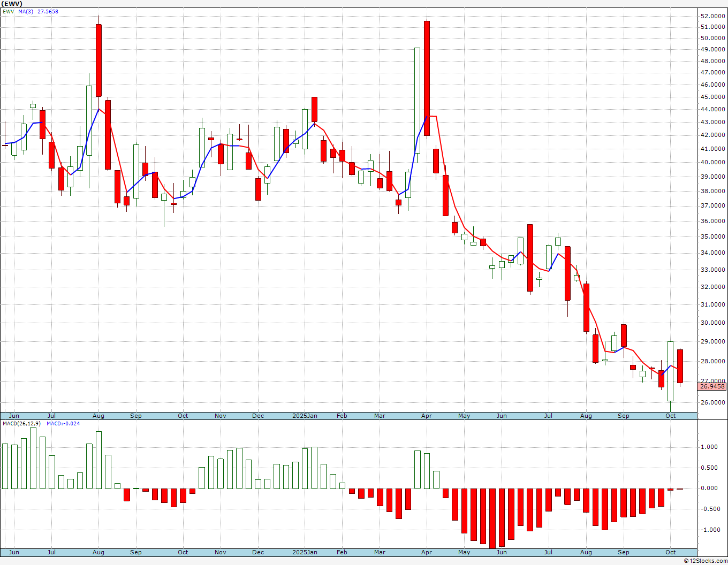Select the 45.0000 price axis label

pyautogui.click(x=712, y=97)
